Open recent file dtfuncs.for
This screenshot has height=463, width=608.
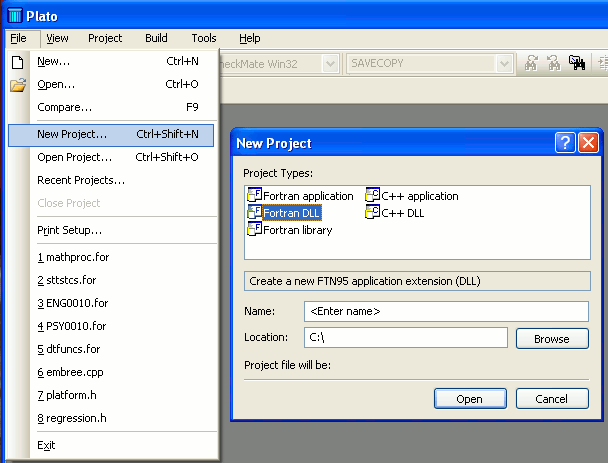click(111, 349)
